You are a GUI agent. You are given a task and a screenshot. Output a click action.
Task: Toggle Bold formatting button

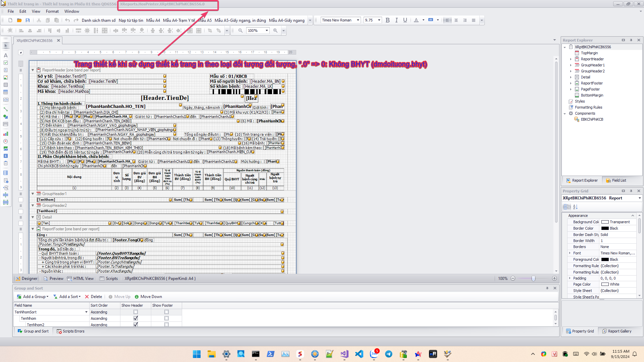click(x=387, y=20)
